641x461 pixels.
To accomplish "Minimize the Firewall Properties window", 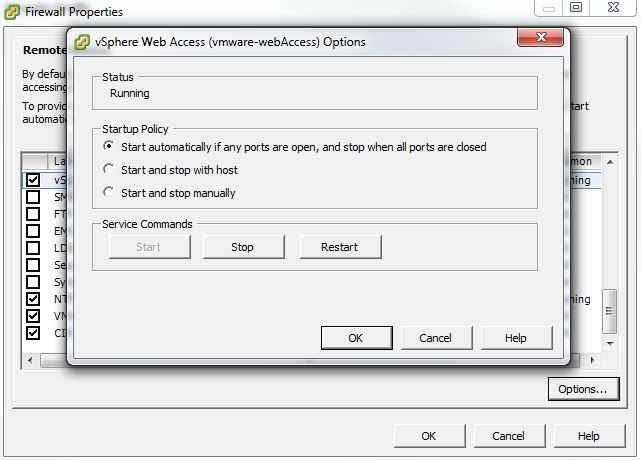I will pyautogui.click(x=549, y=8).
